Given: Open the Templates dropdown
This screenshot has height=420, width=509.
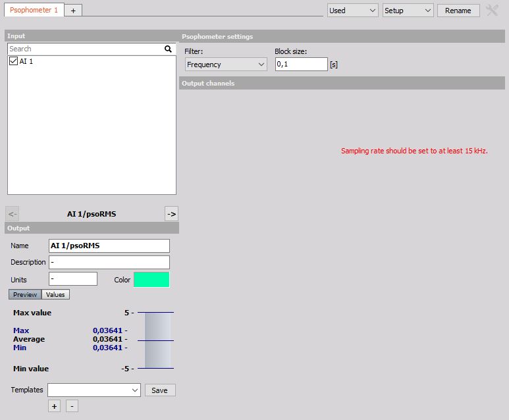Looking at the screenshot, I should [94, 390].
